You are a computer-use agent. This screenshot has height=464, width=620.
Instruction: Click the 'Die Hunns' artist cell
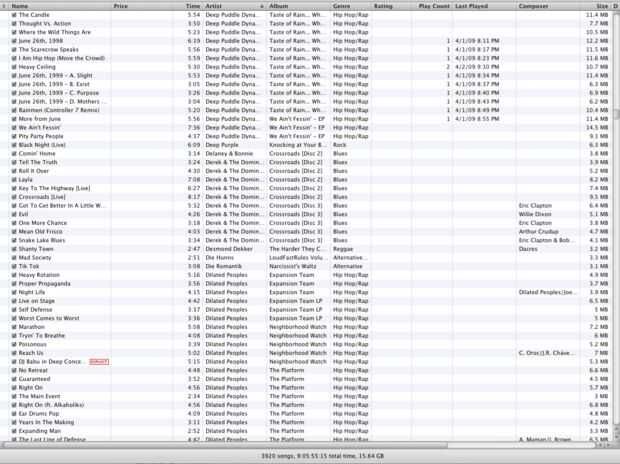219,258
